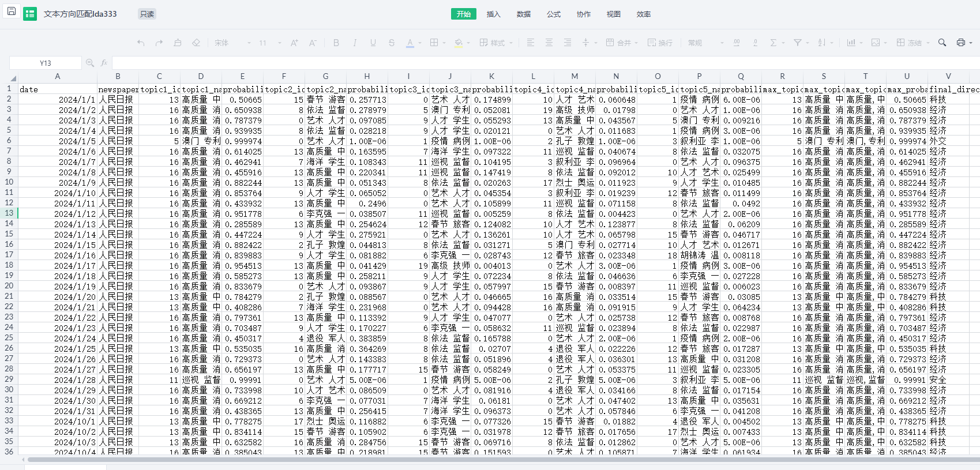Open the 协作 tab

point(584,14)
